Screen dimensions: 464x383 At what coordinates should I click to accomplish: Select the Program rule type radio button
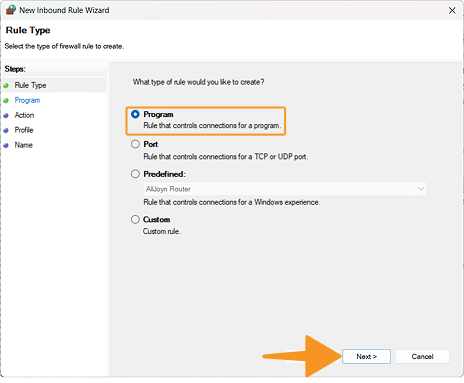[135, 114]
